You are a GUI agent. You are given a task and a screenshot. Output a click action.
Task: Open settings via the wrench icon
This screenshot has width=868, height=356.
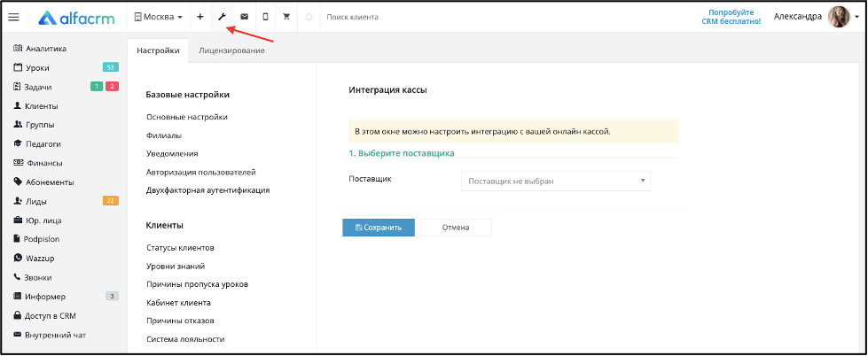222,17
